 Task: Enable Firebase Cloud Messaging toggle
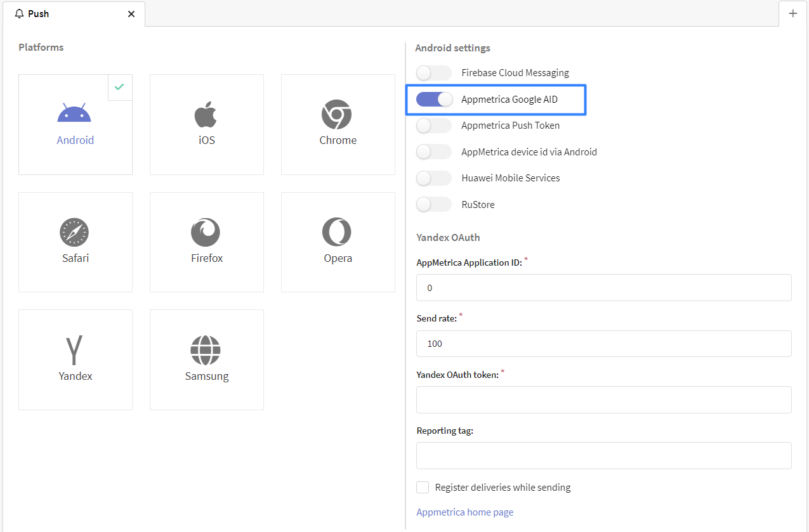pyautogui.click(x=434, y=73)
